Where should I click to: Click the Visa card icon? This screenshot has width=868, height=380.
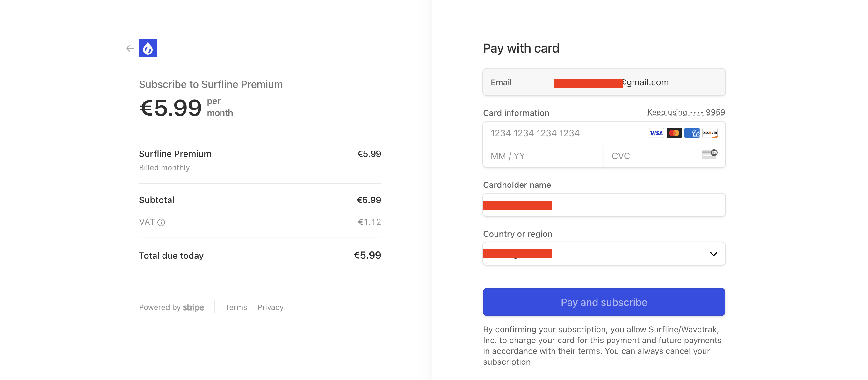point(656,133)
